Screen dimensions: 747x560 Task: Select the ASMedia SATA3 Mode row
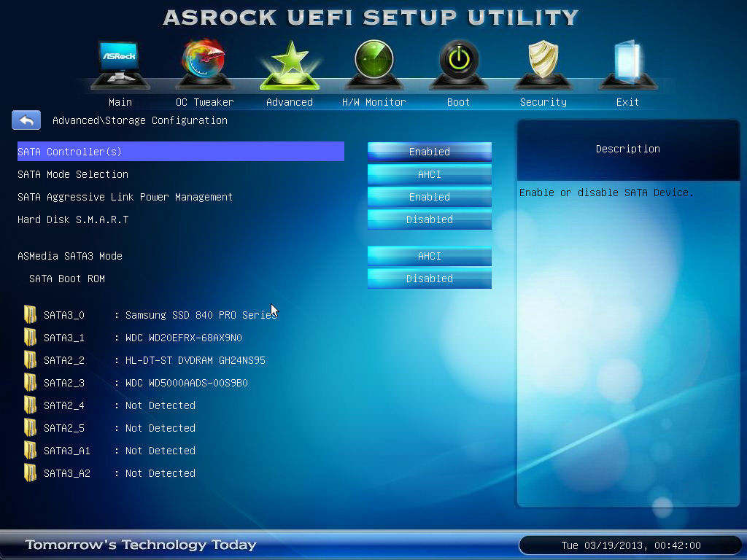pos(181,256)
